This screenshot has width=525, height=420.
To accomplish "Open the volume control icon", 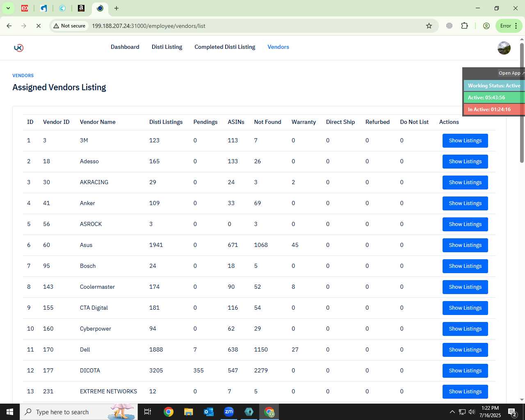I will tap(472, 412).
